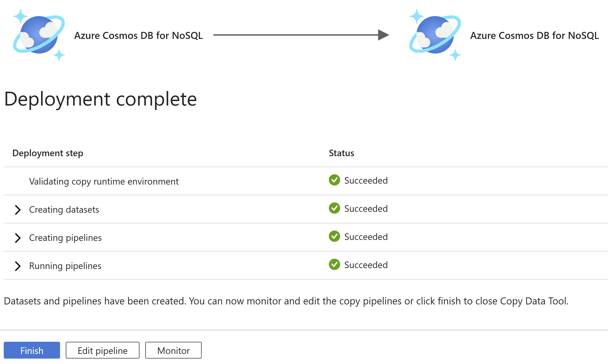Select source label Azure Cosmos DB for NoSQL
608x364 pixels.
(138, 36)
